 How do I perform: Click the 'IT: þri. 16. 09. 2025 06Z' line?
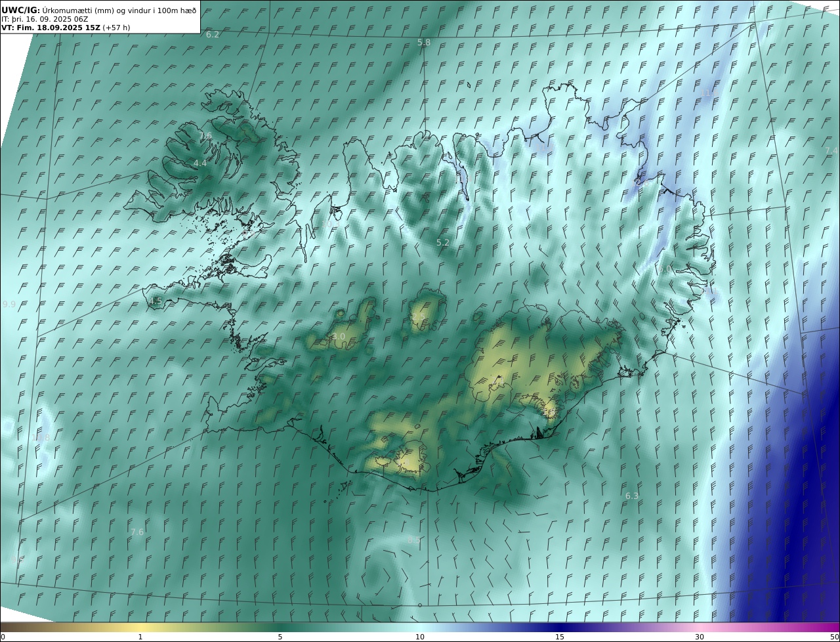tap(45, 19)
